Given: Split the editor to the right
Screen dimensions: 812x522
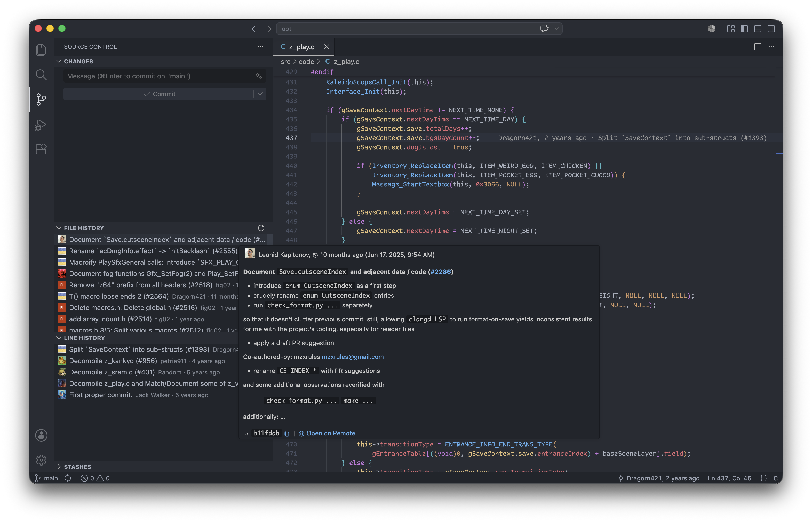Looking at the screenshot, I should pos(757,47).
